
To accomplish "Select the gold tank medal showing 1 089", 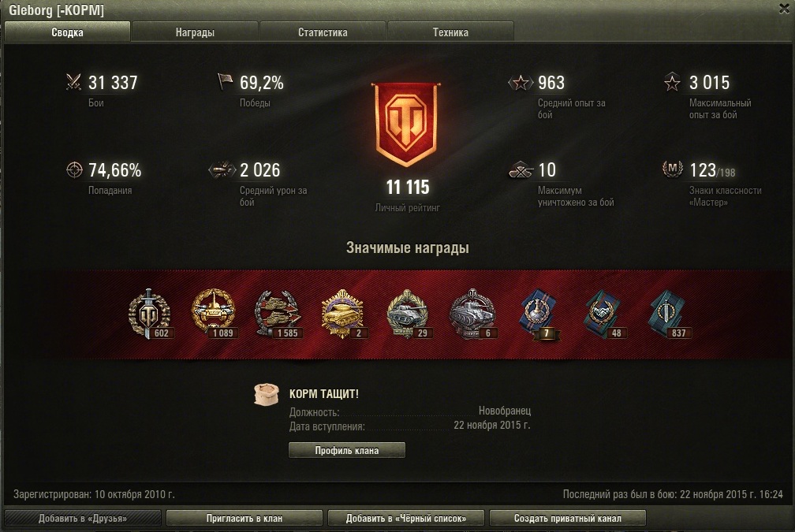I will tap(214, 314).
